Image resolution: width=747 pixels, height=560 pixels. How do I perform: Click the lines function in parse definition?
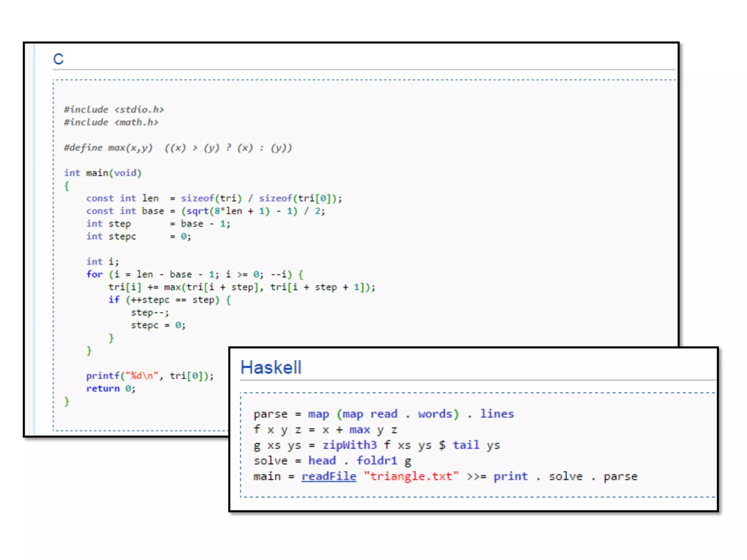click(496, 414)
